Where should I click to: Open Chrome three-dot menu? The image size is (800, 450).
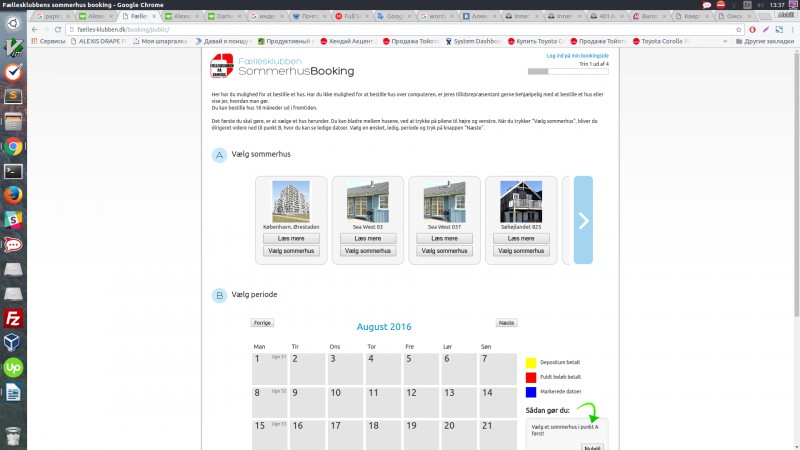click(x=792, y=30)
